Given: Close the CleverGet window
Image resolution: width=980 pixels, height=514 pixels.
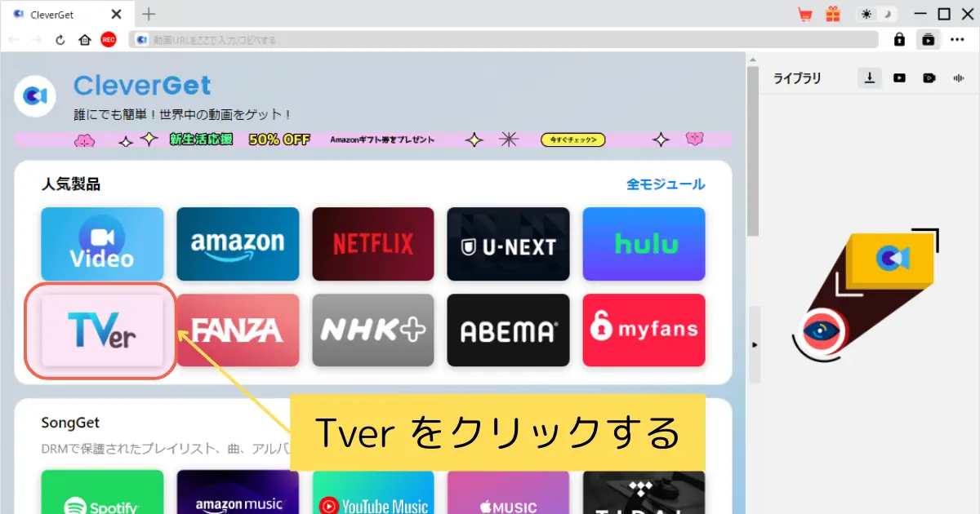Looking at the screenshot, I should pyautogui.click(x=966, y=14).
